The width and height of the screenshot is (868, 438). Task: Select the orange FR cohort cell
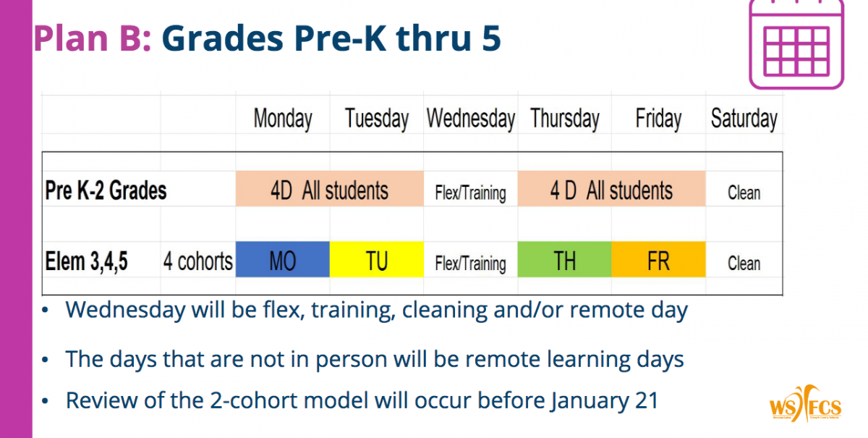(x=658, y=260)
